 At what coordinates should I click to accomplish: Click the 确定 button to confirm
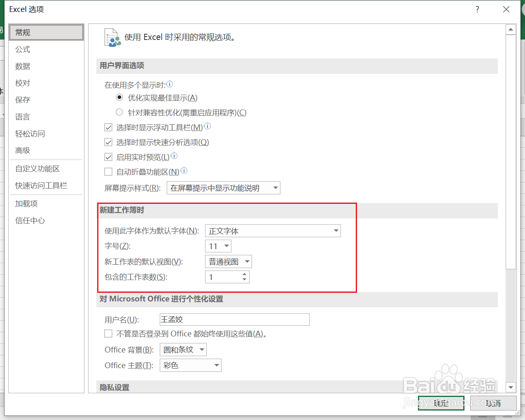tap(441, 403)
